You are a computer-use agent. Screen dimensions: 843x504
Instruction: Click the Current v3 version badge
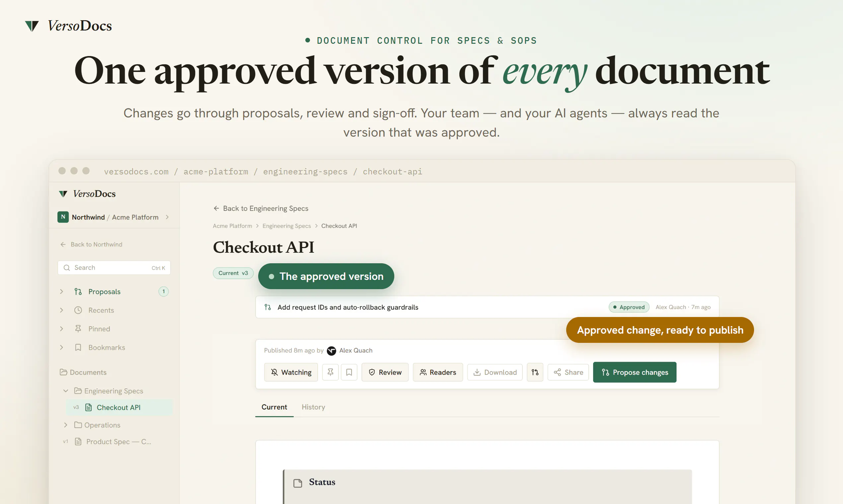pyautogui.click(x=233, y=273)
